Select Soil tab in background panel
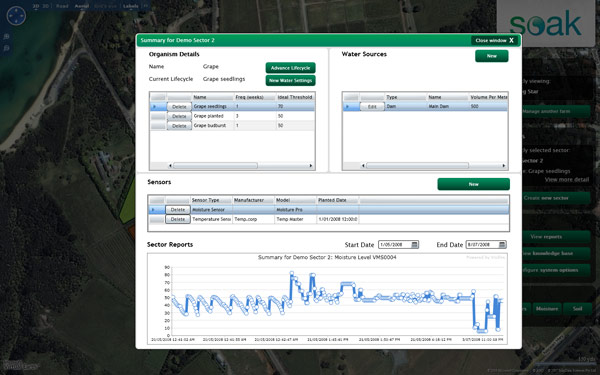600x375 pixels. point(577,309)
